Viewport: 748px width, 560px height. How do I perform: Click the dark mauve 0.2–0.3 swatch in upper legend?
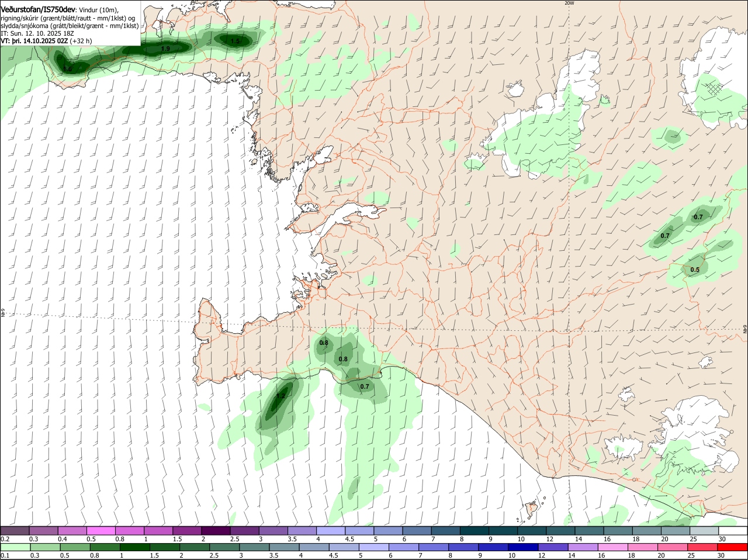[x=15, y=530]
